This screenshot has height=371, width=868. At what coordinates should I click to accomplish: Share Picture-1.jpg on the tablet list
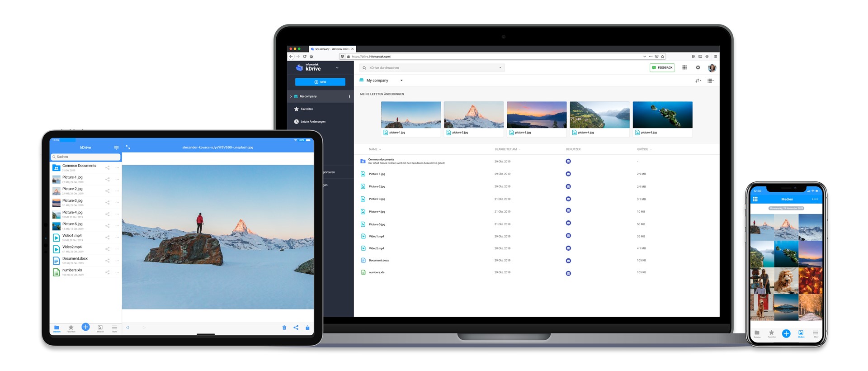click(x=108, y=179)
